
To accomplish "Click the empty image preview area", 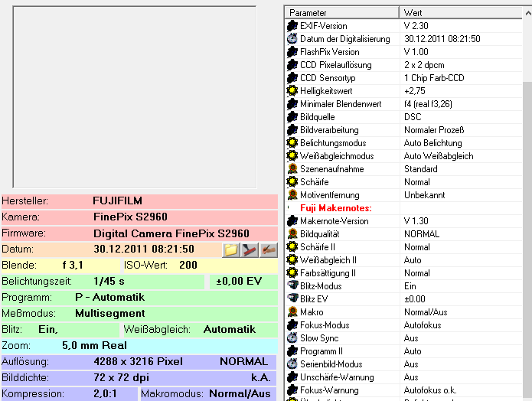I will (135, 97).
